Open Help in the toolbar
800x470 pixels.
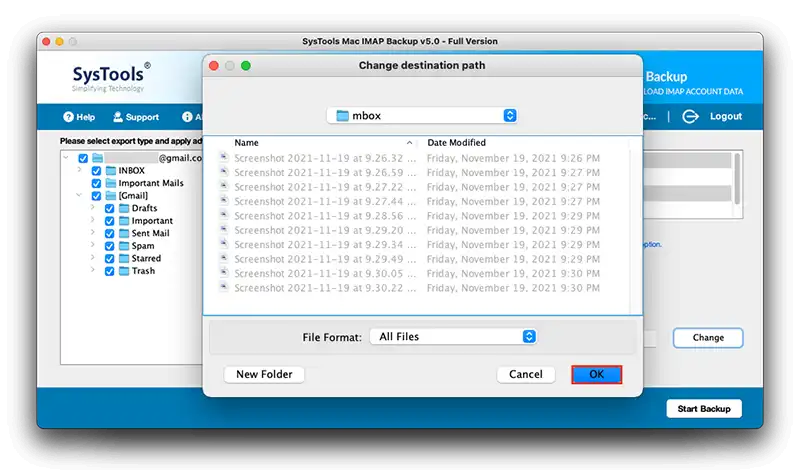[x=79, y=117]
